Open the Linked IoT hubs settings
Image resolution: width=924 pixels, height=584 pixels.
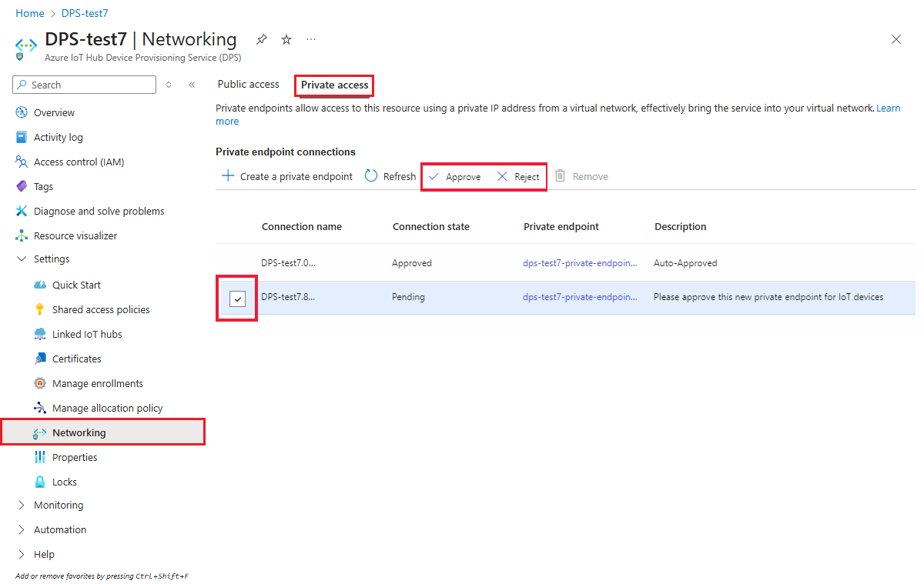(x=88, y=333)
